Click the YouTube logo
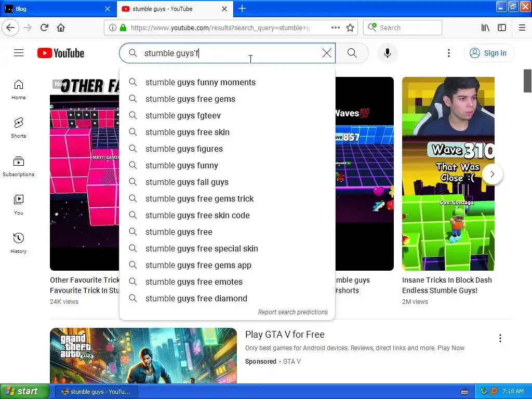Screen dimensions: 532x399 [61, 54]
